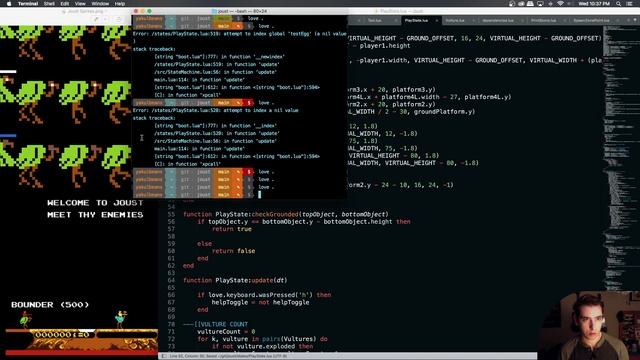Image resolution: width=640 pixels, height=360 pixels.
Task: Switch to the Vulture.lua tab
Action: coord(455,20)
